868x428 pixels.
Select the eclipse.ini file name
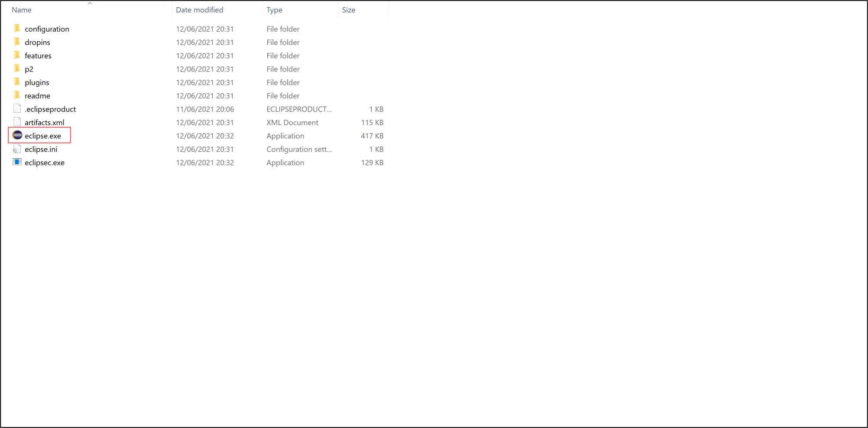pyautogui.click(x=41, y=149)
